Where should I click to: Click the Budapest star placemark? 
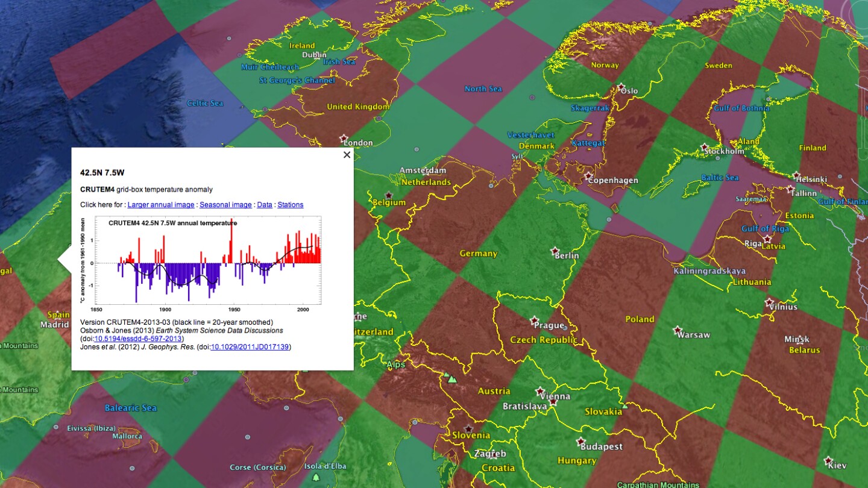[x=580, y=442]
